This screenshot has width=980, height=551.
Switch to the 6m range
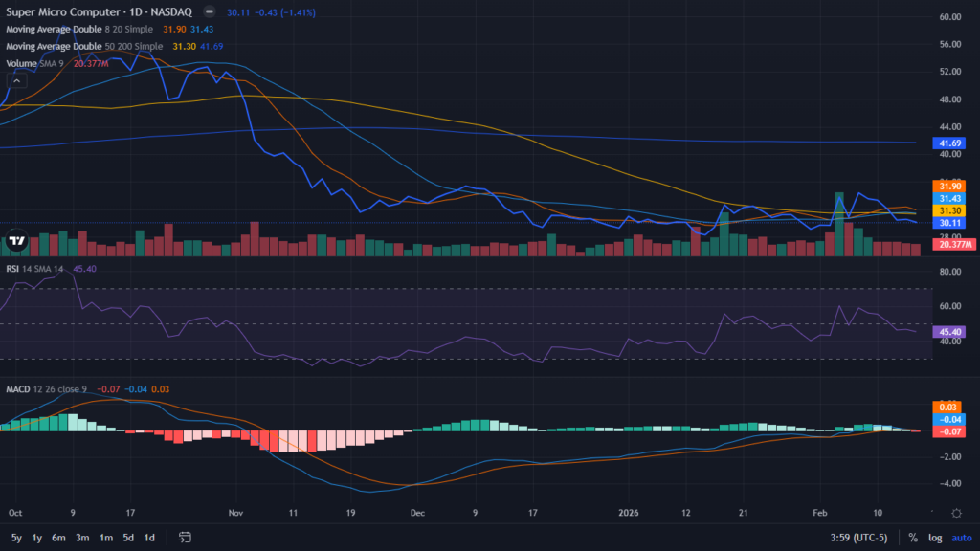tap(57, 538)
